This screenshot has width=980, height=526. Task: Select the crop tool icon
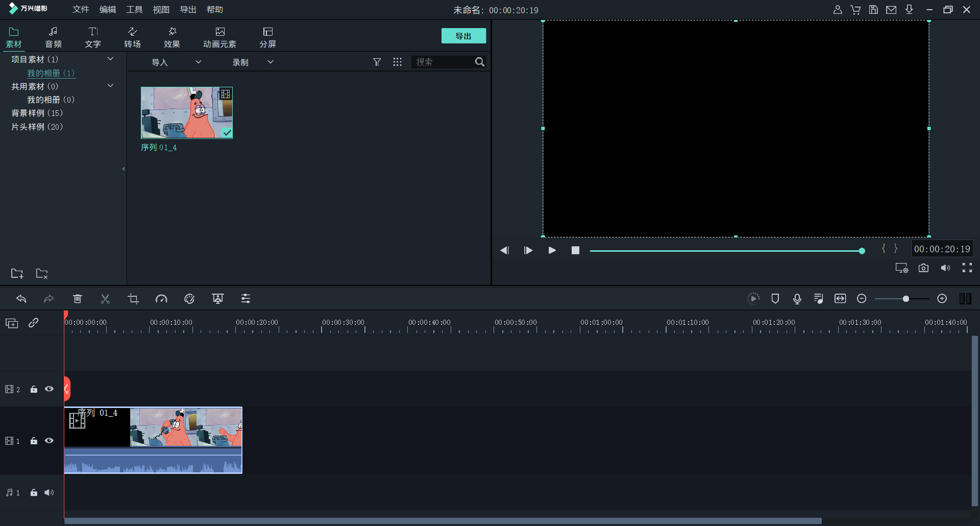(133, 299)
